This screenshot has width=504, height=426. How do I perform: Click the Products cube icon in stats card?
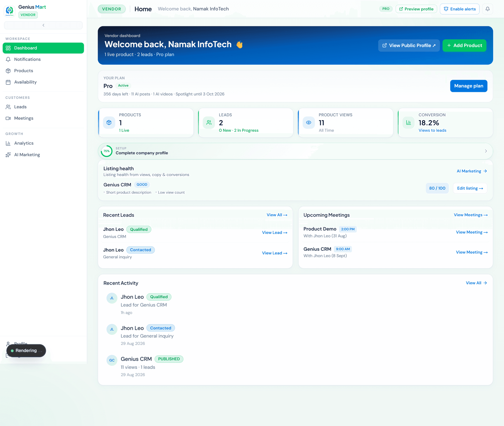click(x=109, y=123)
